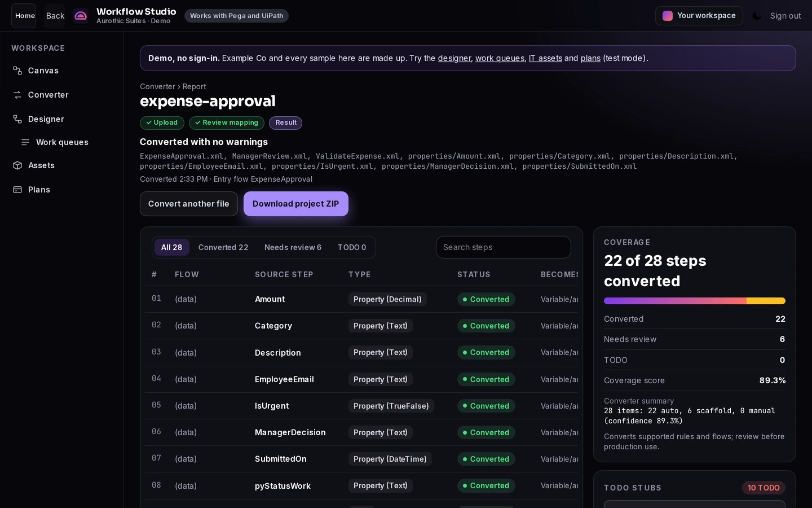Open Your workspace menu
The height and width of the screenshot is (508, 812).
click(699, 16)
